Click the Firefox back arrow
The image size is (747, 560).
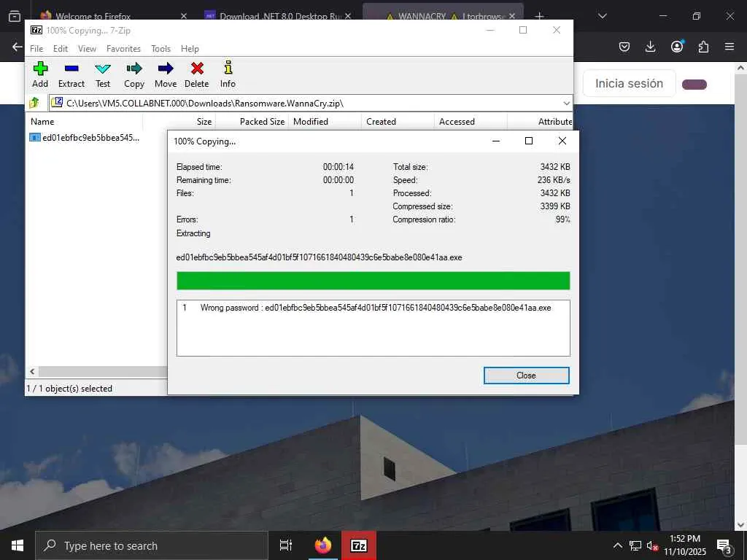18,47
